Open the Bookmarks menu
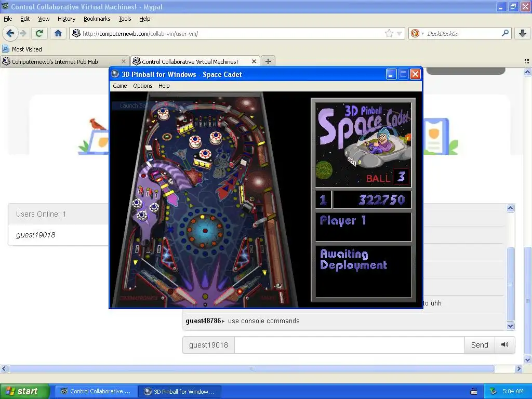Screen dimensions: 532x399 [97, 19]
